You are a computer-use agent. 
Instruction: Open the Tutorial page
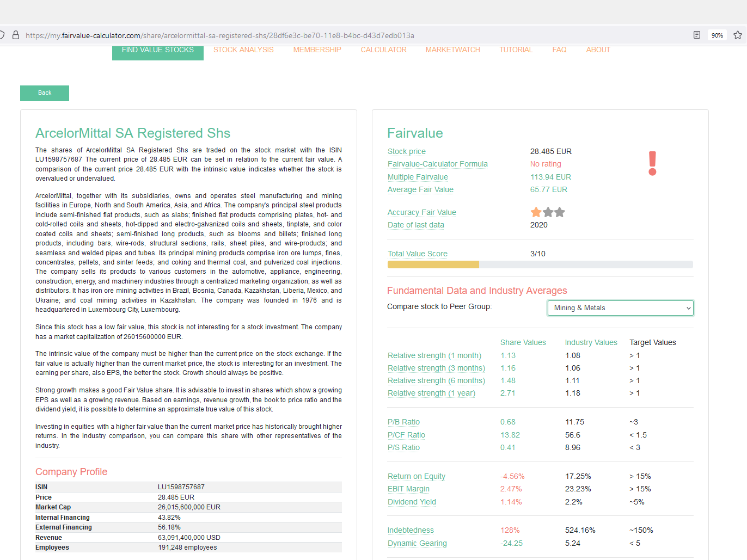click(x=516, y=50)
